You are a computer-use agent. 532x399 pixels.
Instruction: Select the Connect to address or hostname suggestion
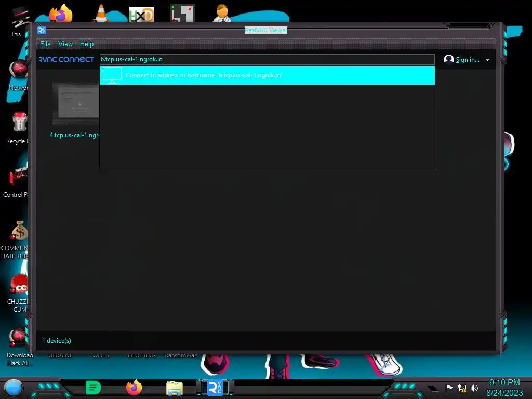[x=267, y=75]
